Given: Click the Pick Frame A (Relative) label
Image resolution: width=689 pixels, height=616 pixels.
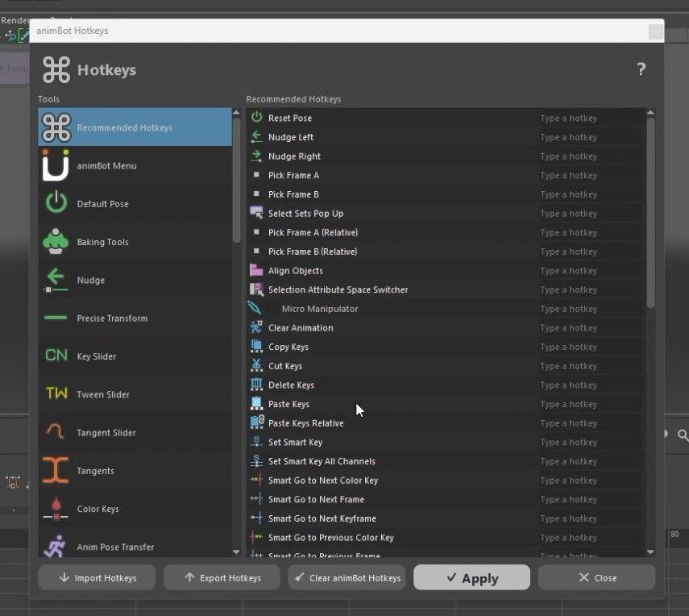Looking at the screenshot, I should pyautogui.click(x=313, y=232).
